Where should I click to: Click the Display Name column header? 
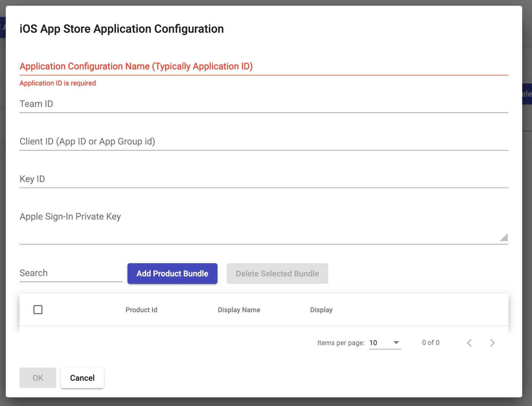point(239,310)
